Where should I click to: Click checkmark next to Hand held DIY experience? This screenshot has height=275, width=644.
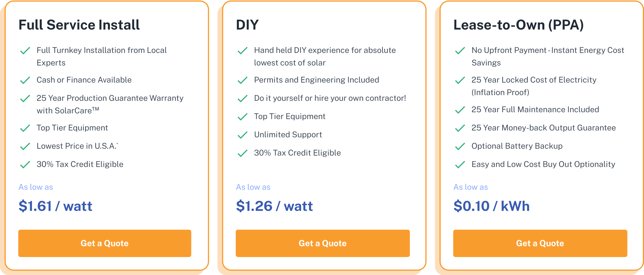(242, 51)
